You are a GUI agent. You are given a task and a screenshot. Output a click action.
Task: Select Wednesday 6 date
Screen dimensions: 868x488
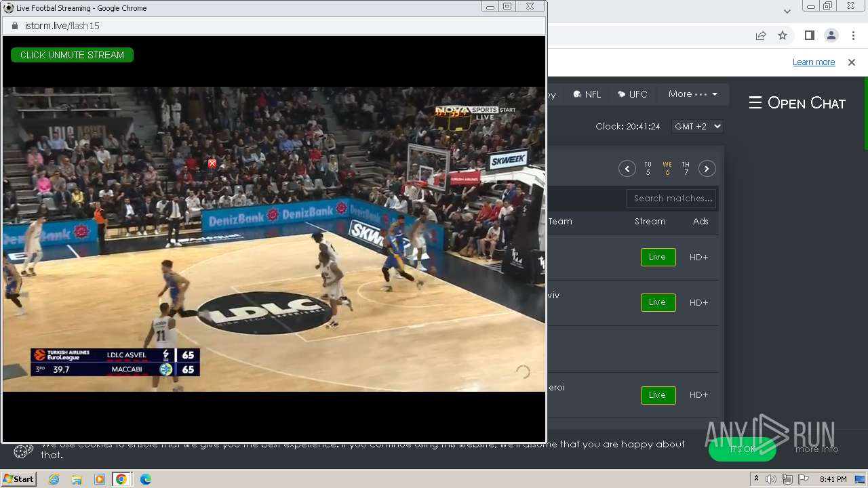pos(667,169)
